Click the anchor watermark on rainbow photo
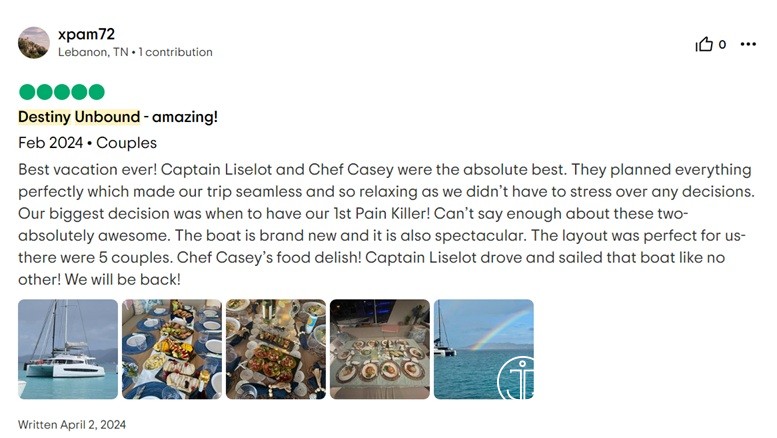 512,380
